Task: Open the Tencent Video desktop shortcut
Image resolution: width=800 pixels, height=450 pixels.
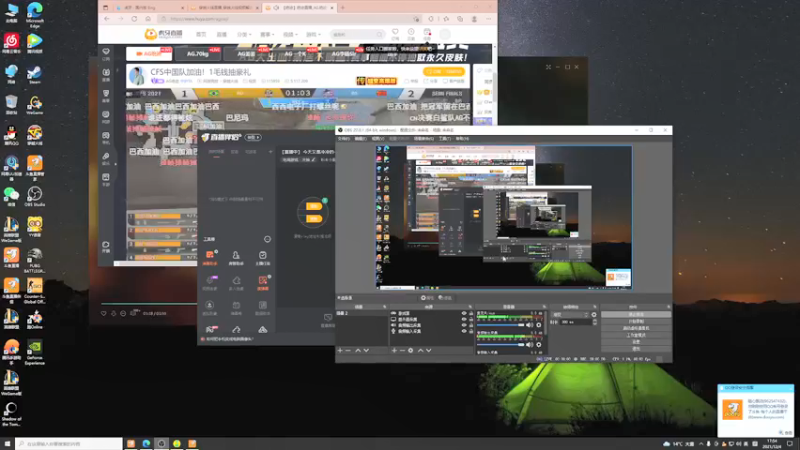Action: [x=35, y=43]
